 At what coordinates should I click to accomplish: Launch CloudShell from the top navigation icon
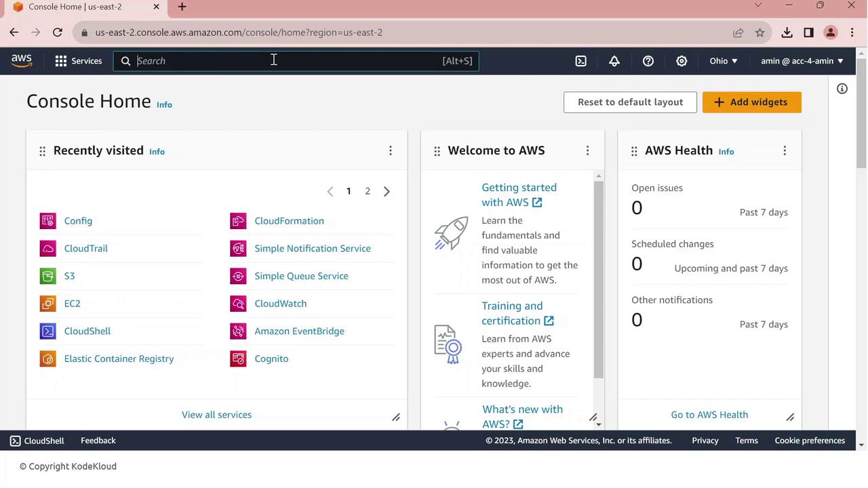click(x=581, y=61)
